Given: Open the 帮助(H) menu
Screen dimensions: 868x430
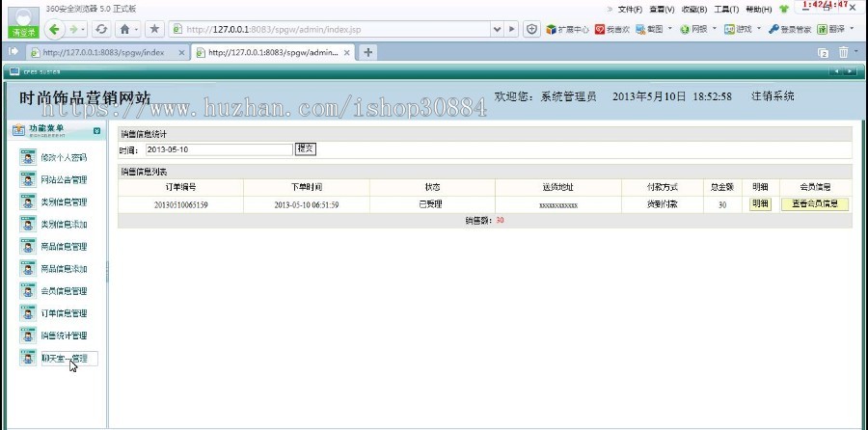Looking at the screenshot, I should (x=758, y=10).
